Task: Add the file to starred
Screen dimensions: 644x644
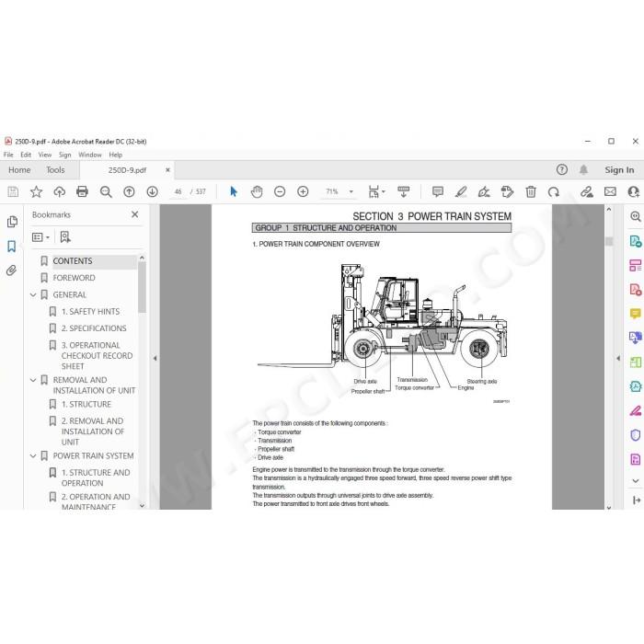Action: click(36, 191)
